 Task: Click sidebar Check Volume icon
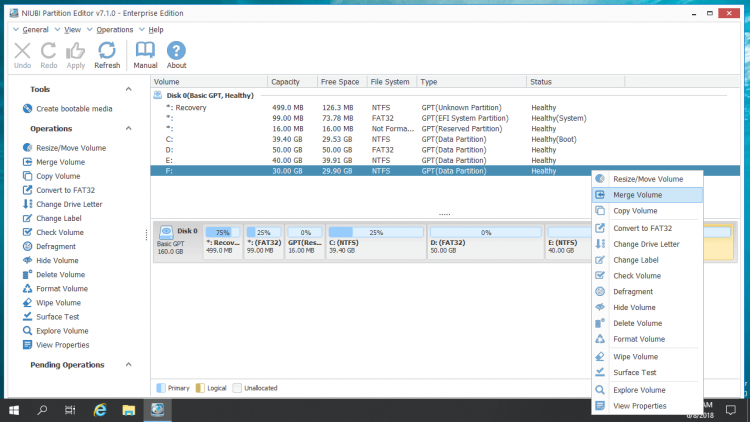tap(27, 232)
